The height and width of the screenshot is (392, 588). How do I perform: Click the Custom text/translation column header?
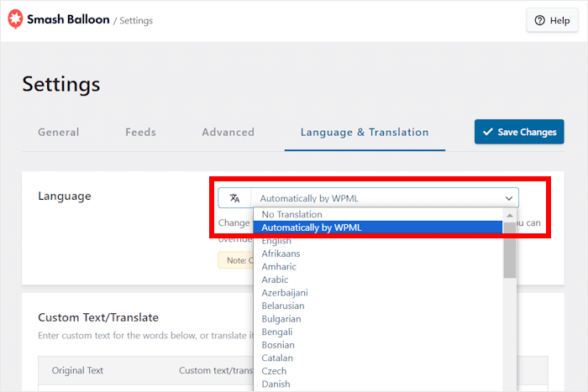[216, 370]
